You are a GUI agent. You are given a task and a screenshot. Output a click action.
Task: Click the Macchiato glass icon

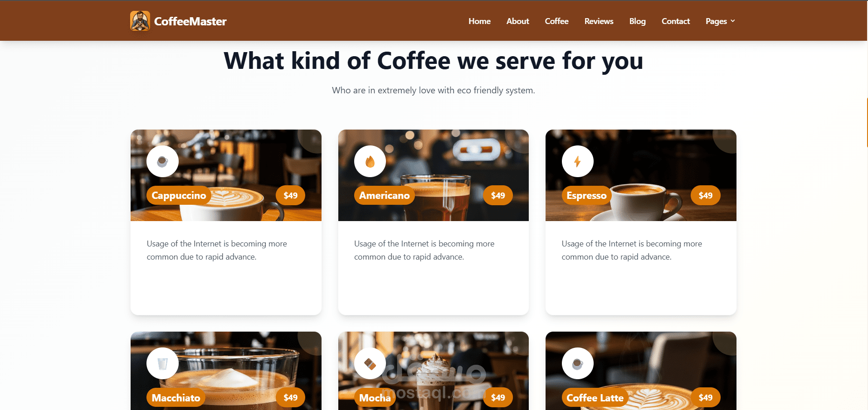click(162, 363)
